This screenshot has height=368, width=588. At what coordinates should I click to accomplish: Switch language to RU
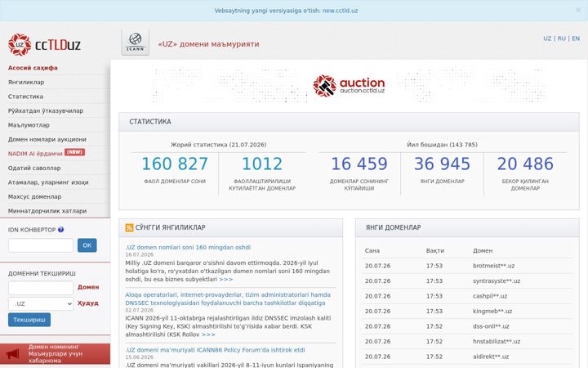click(561, 38)
